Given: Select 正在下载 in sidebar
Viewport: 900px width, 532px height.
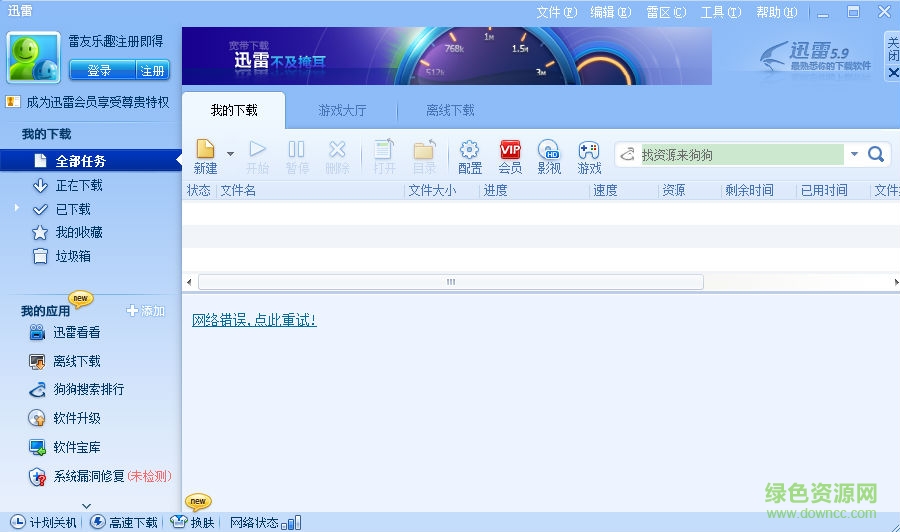Looking at the screenshot, I should pos(79,185).
